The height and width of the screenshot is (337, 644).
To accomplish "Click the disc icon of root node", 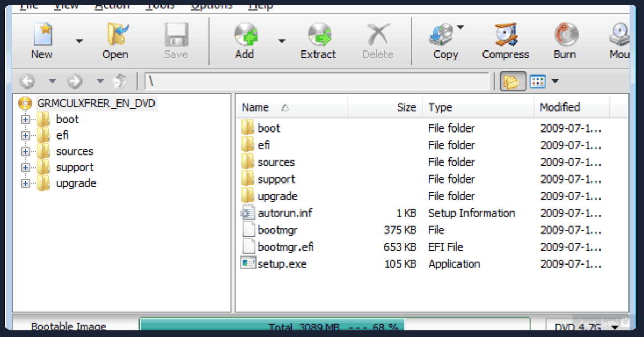I will click(x=26, y=103).
